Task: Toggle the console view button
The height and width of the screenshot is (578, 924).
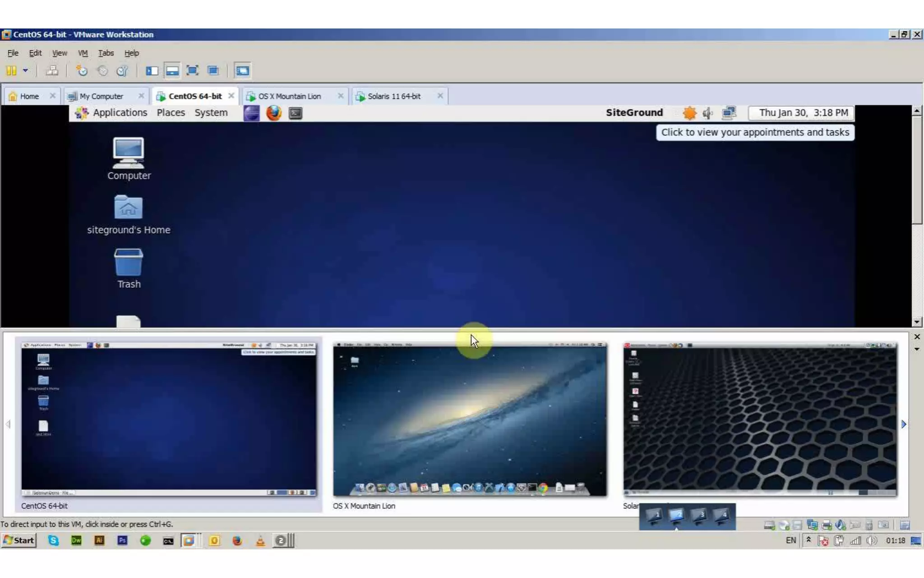Action: 242,70
